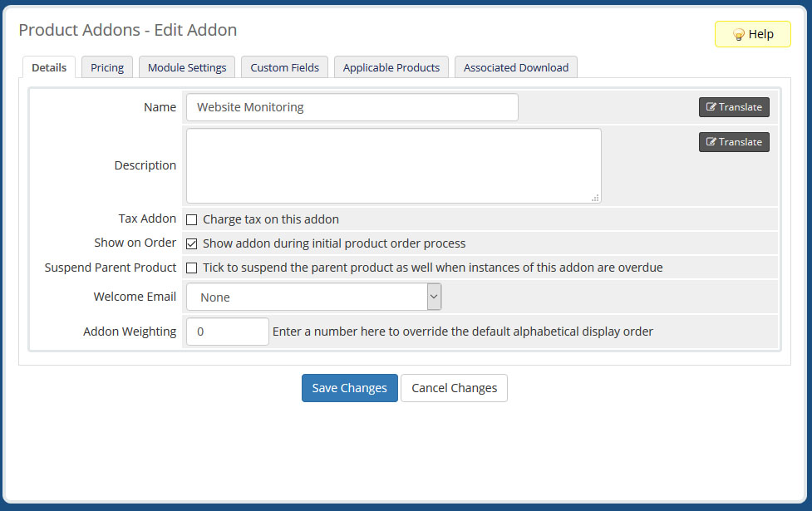View the Custom Fields tab
Screen dimensions: 812x511
coord(284,67)
